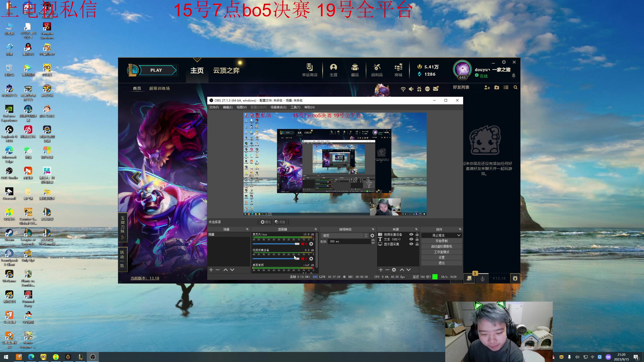Open transition properties gear beside 渐变
The width and height of the screenshot is (644, 362).
[x=372, y=236]
